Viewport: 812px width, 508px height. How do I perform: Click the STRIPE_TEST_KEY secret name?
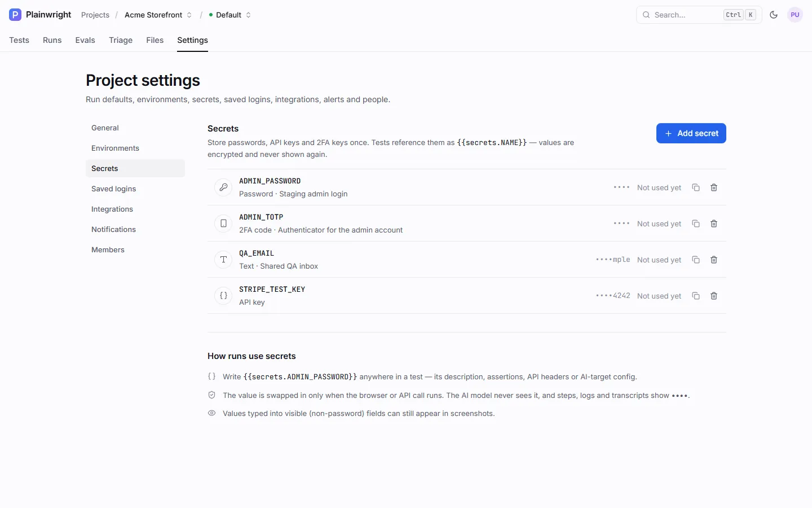click(272, 290)
